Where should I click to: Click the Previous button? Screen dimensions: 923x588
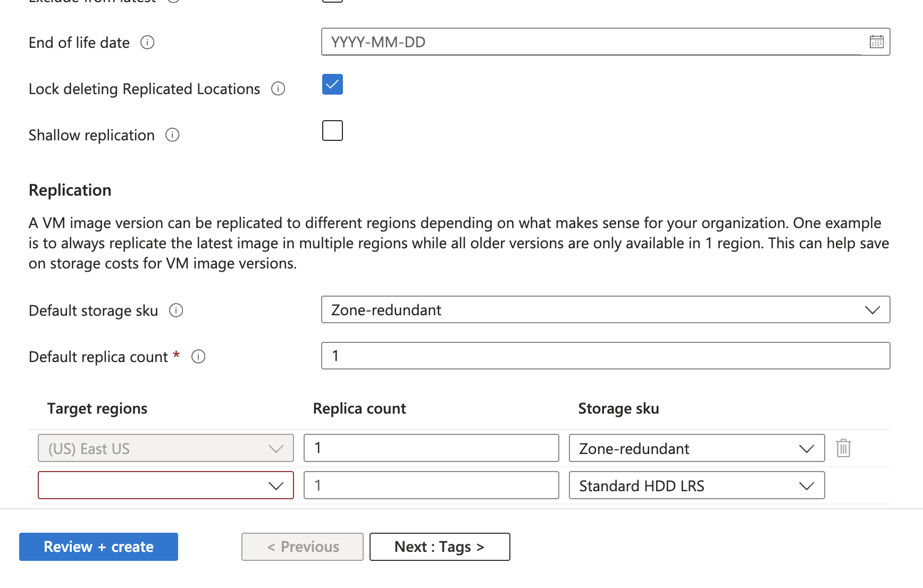pos(303,547)
